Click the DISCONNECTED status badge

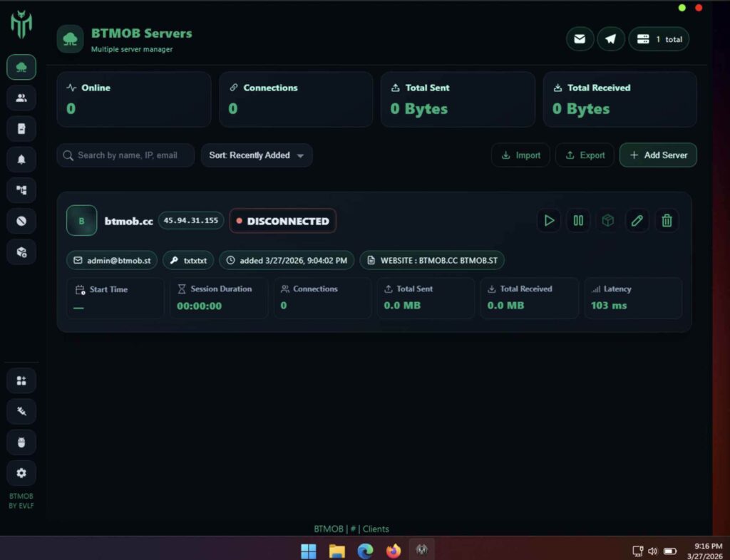tap(282, 221)
